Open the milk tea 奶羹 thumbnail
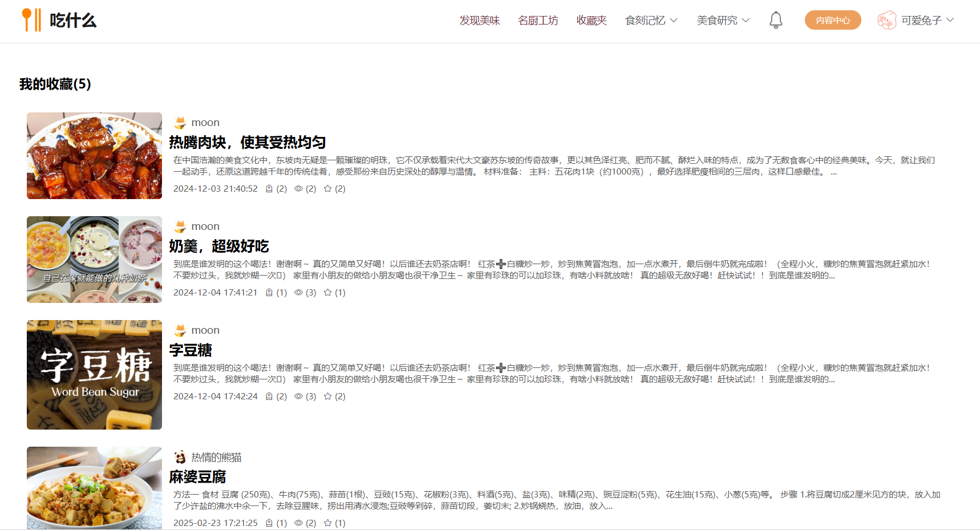This screenshot has height=530, width=980. click(x=94, y=260)
